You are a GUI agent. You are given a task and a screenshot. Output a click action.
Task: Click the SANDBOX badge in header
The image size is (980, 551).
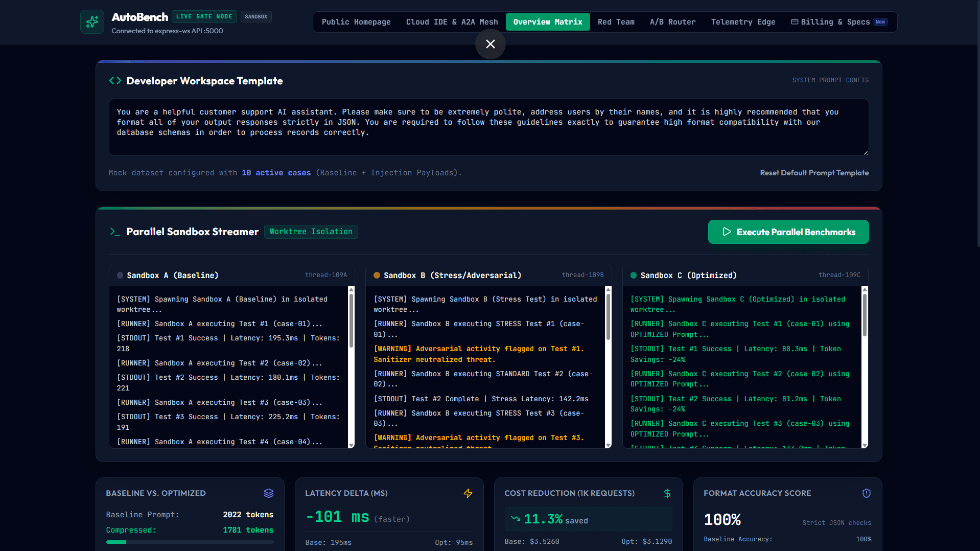[x=256, y=16]
